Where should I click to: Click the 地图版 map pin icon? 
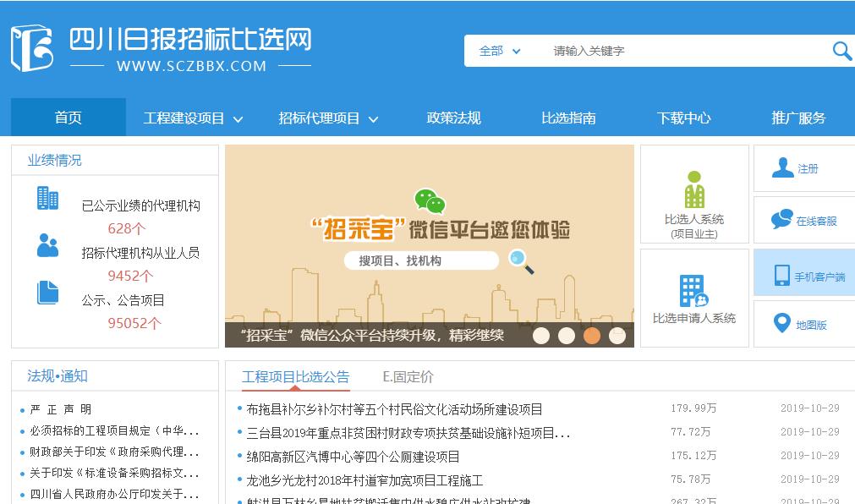tap(782, 323)
